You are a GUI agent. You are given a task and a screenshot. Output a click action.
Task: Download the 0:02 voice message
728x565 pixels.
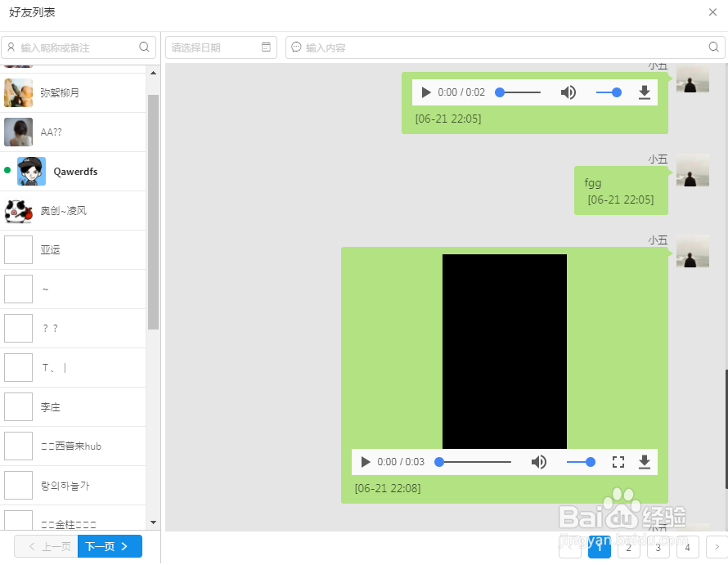[x=644, y=92]
